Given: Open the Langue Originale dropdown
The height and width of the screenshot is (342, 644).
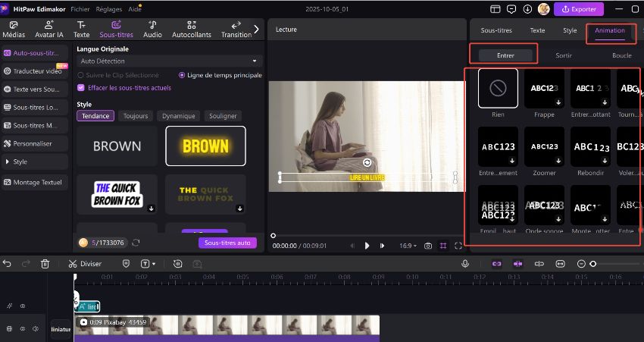Looking at the screenshot, I should point(169,61).
